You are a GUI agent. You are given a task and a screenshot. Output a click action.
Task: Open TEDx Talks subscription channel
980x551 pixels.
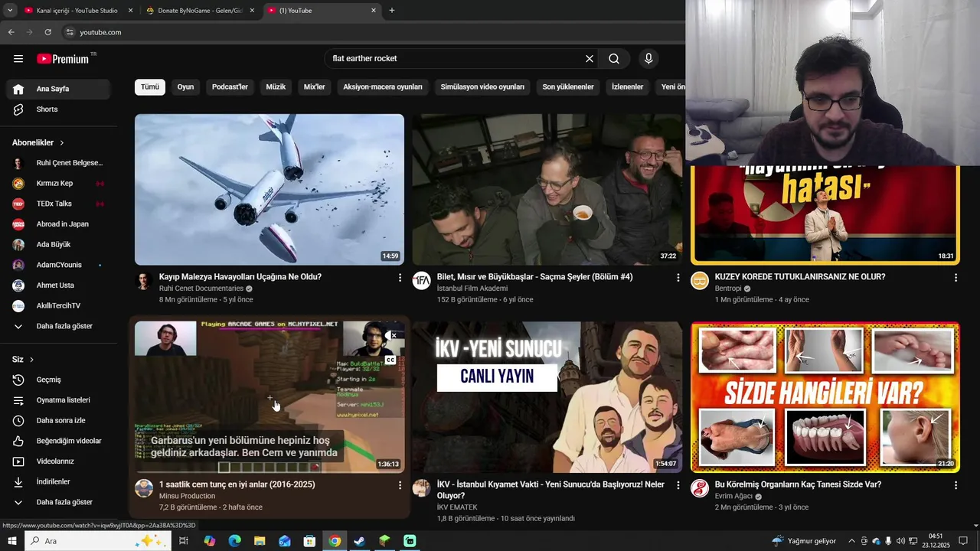point(58,204)
